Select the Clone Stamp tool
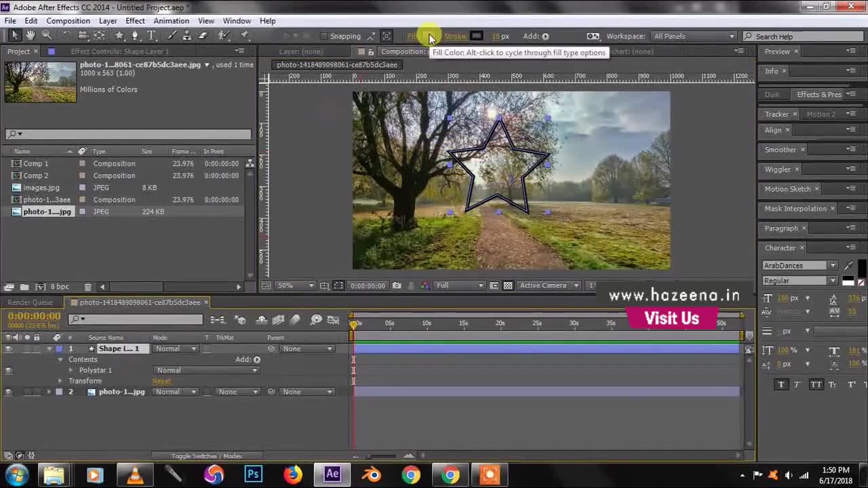Image resolution: width=868 pixels, height=488 pixels. [x=187, y=36]
